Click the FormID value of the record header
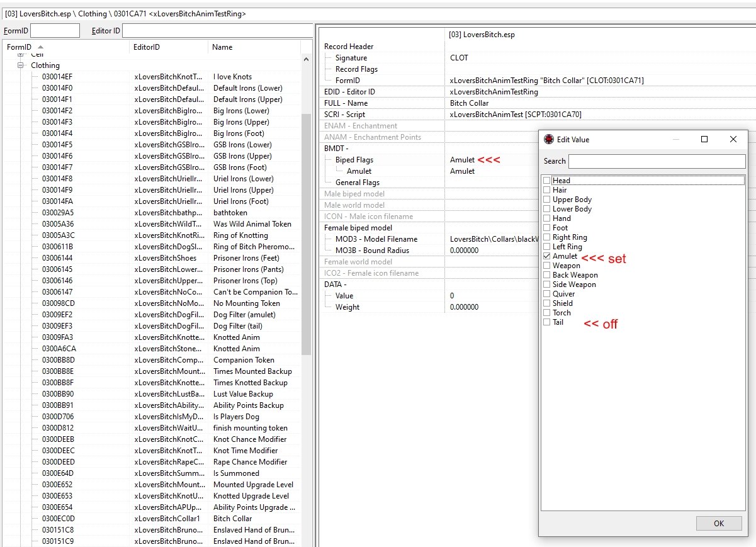756x547 pixels. coord(547,81)
